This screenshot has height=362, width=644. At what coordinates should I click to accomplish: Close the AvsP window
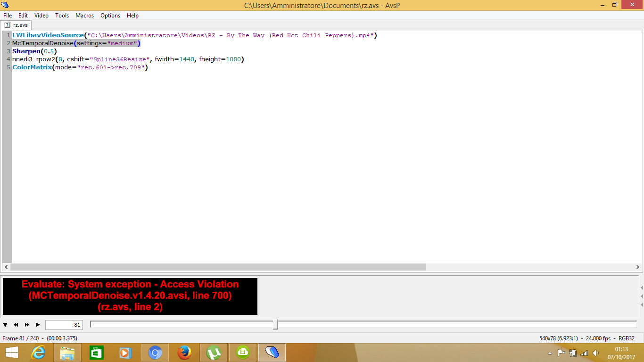tap(632, 4)
